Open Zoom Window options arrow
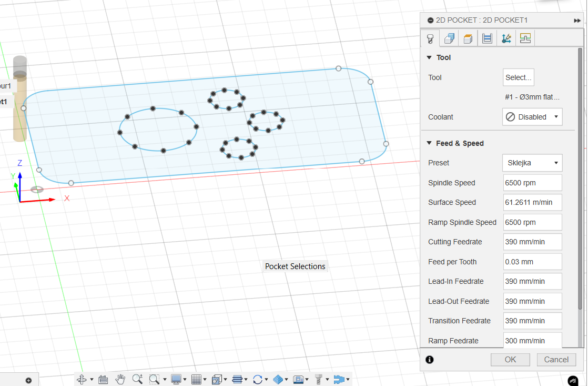This screenshot has height=386, width=588. point(165,380)
